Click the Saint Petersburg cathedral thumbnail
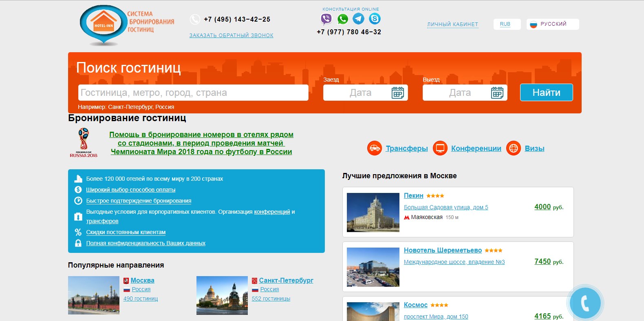 click(222, 295)
